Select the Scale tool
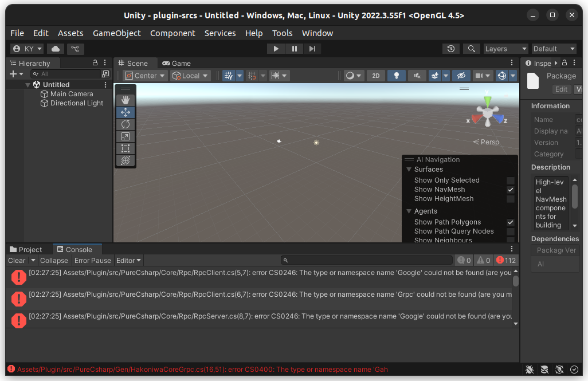This screenshot has height=381, width=588. pos(126,136)
